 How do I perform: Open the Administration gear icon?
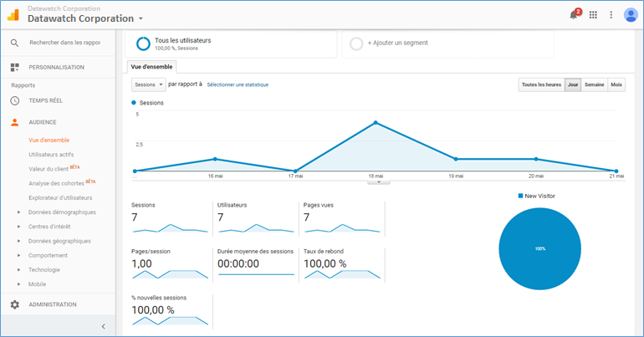[x=15, y=304]
